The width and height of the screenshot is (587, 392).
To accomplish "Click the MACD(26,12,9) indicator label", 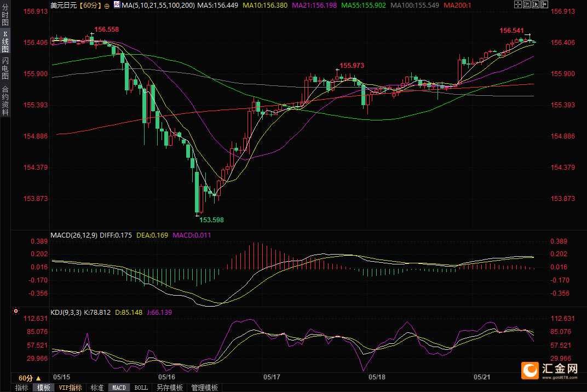I will (74, 235).
